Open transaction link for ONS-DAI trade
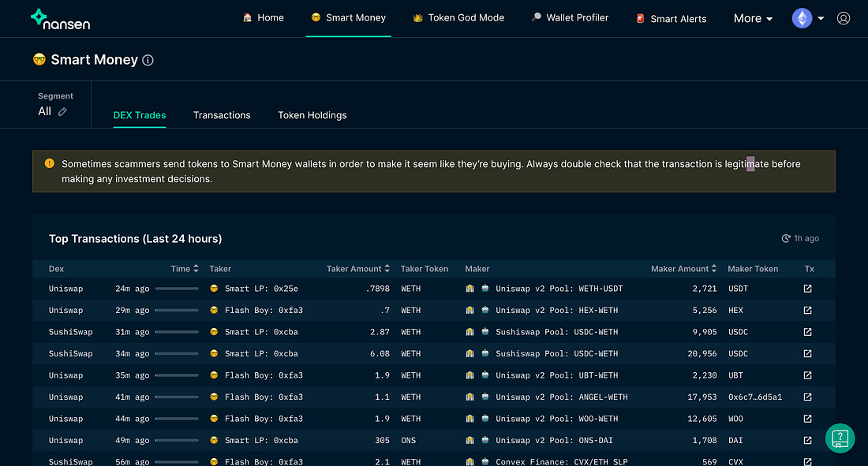The width and height of the screenshot is (868, 466). point(808,441)
